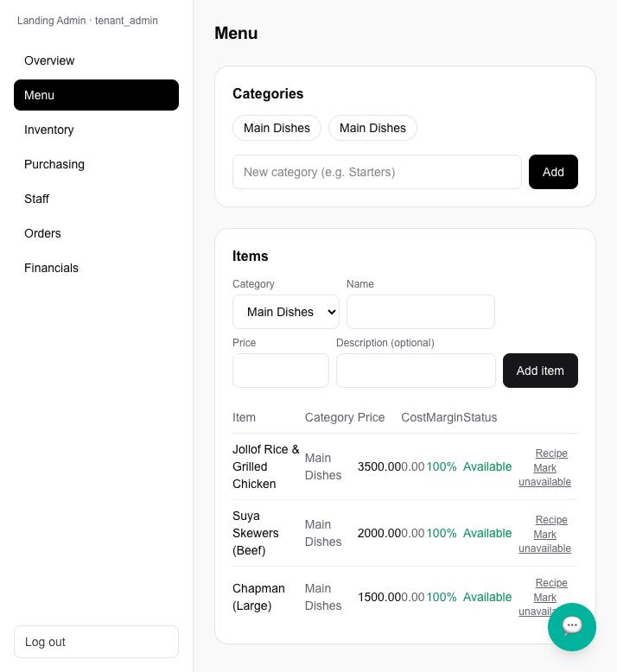
Task: Open the Staff page
Action: click(96, 199)
